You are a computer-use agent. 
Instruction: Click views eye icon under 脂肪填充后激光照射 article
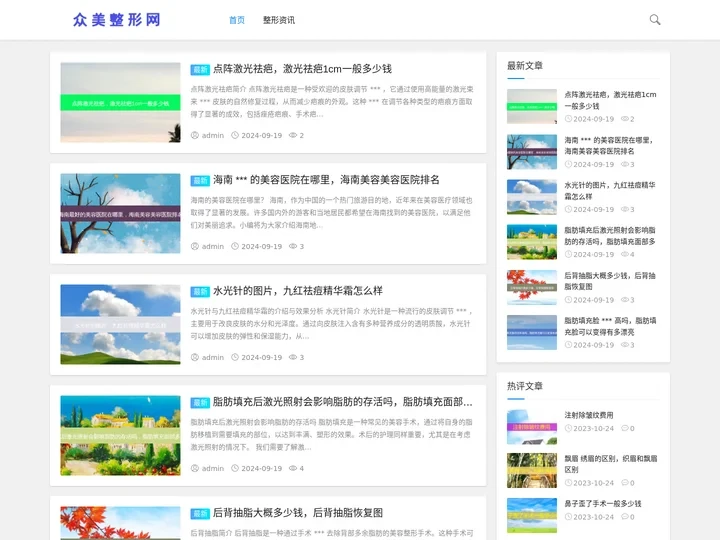(293, 468)
